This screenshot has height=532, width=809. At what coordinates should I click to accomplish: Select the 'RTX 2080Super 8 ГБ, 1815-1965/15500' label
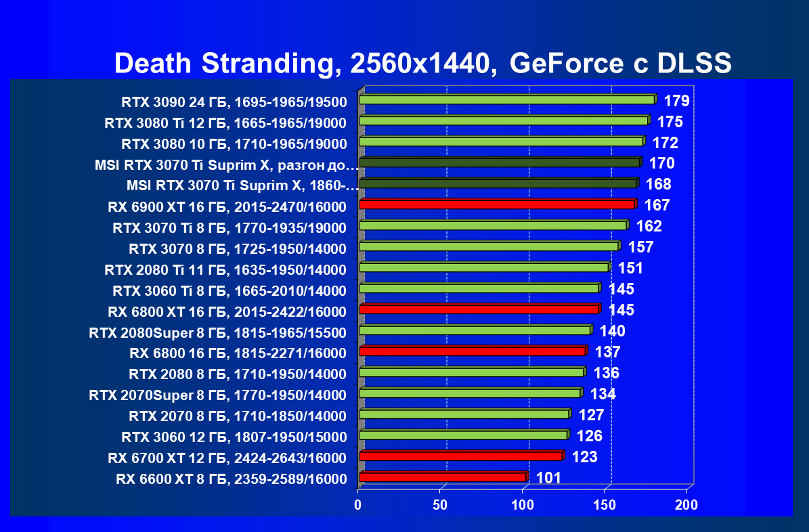218,333
